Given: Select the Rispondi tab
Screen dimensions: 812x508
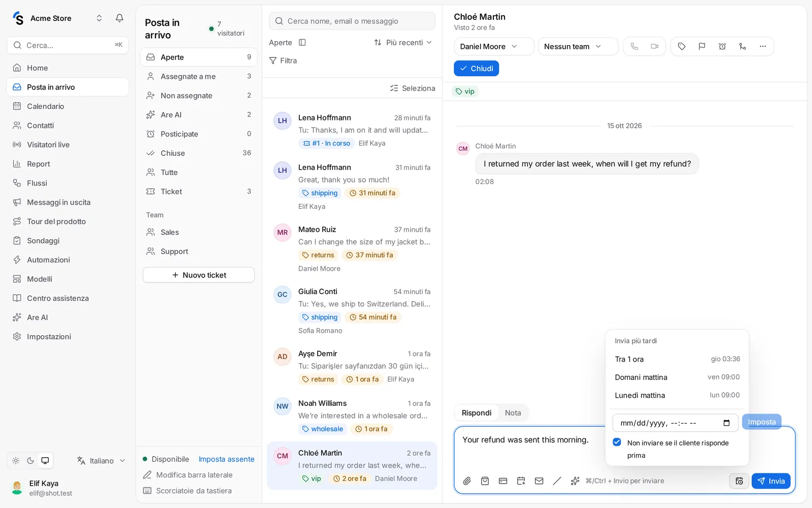Looking at the screenshot, I should [477, 413].
